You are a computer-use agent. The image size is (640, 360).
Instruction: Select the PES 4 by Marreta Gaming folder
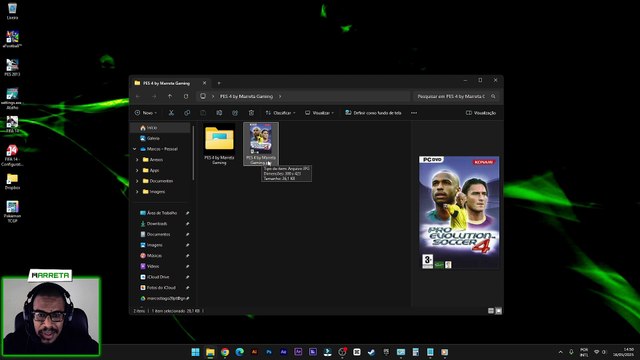[x=219, y=144]
